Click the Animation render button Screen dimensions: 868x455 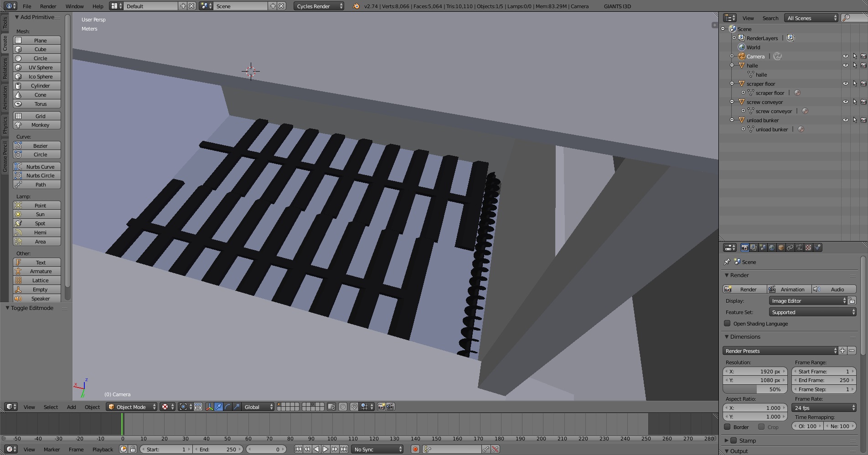pyautogui.click(x=788, y=290)
